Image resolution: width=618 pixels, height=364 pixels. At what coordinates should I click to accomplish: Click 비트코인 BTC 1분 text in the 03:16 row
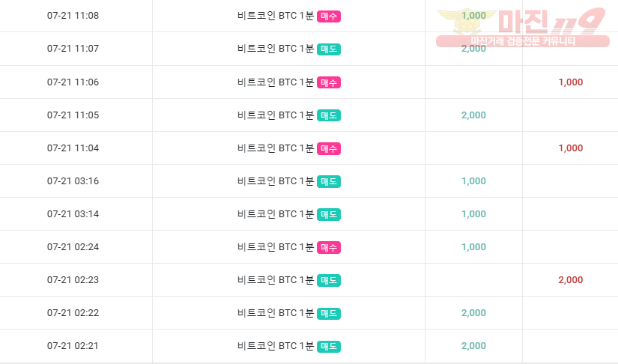[276, 181]
